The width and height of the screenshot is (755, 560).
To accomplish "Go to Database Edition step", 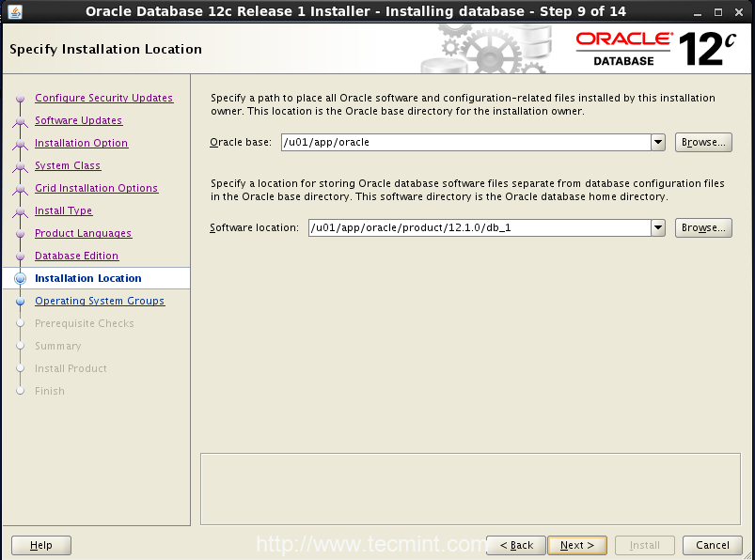I will pyautogui.click(x=76, y=256).
